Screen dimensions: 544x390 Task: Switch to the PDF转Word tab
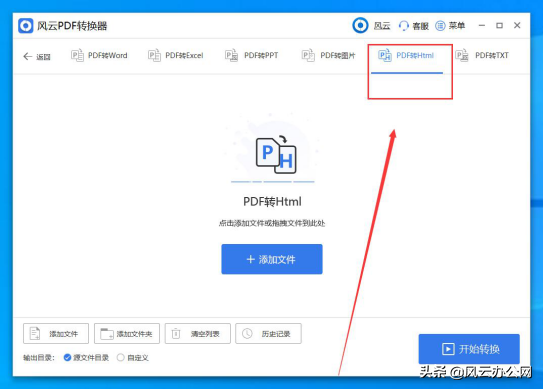[x=99, y=56]
